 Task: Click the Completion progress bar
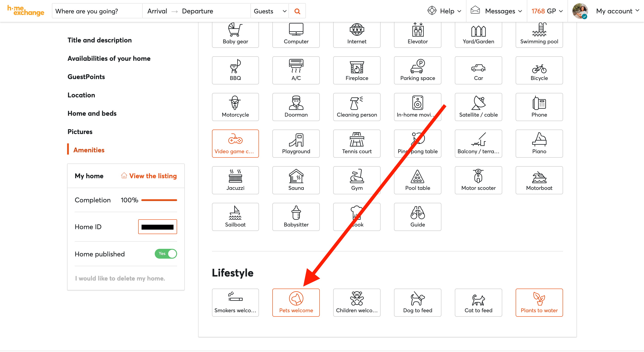(x=159, y=200)
